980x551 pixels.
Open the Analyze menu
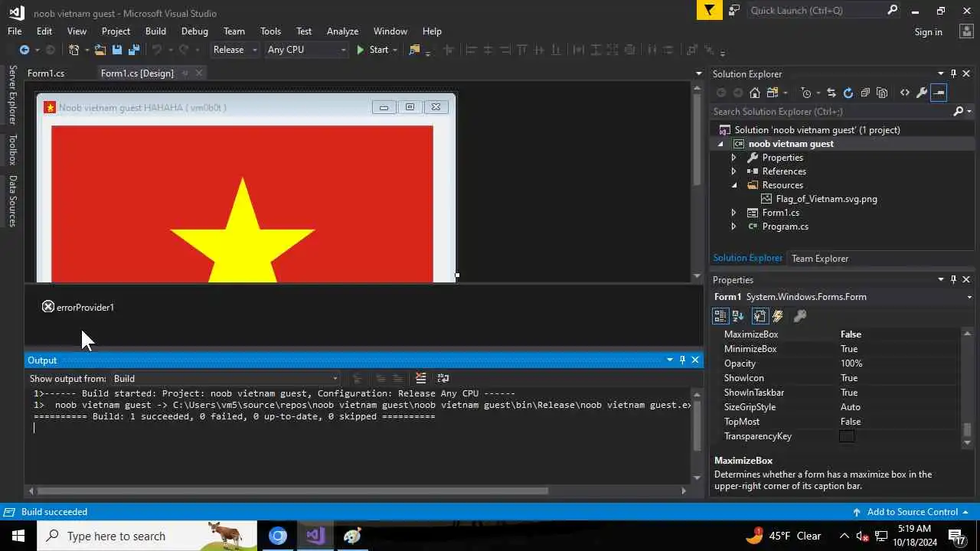point(342,31)
